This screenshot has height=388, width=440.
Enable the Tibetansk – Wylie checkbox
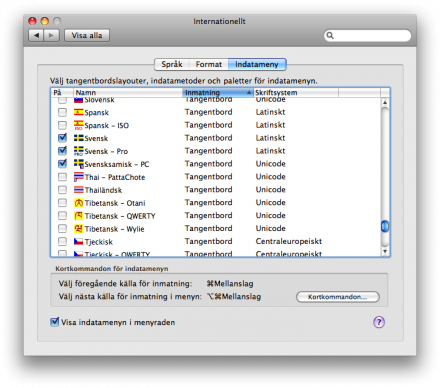coord(62,229)
